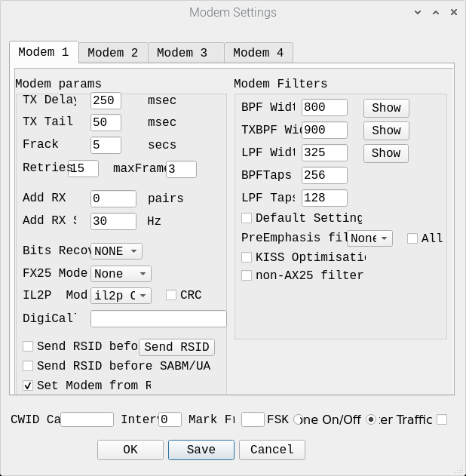Expand the Bits Recovery dropdown

pos(116,250)
